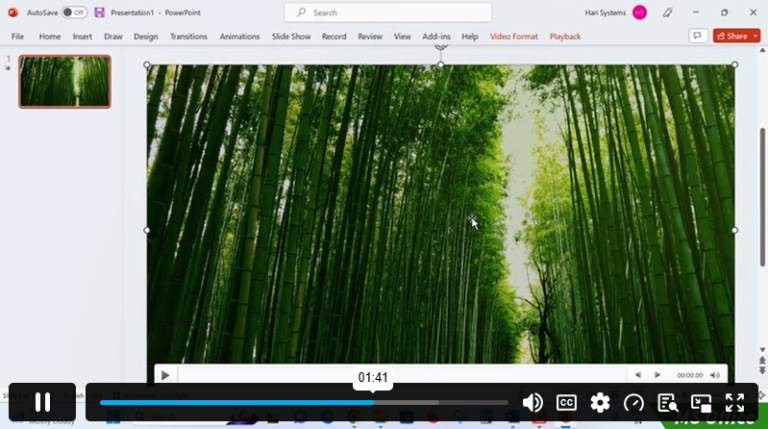Play the embedded PowerPoint video
The image size is (768, 429).
[165, 375]
